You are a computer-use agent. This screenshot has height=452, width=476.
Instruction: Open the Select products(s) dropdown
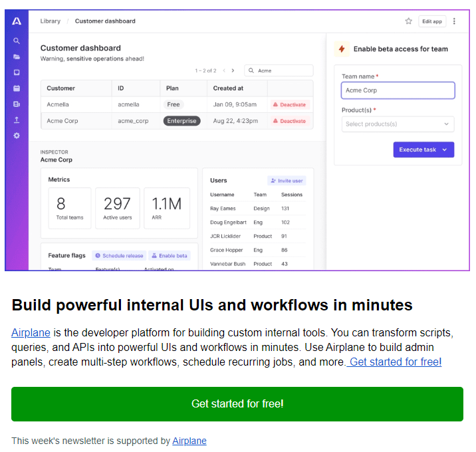398,124
